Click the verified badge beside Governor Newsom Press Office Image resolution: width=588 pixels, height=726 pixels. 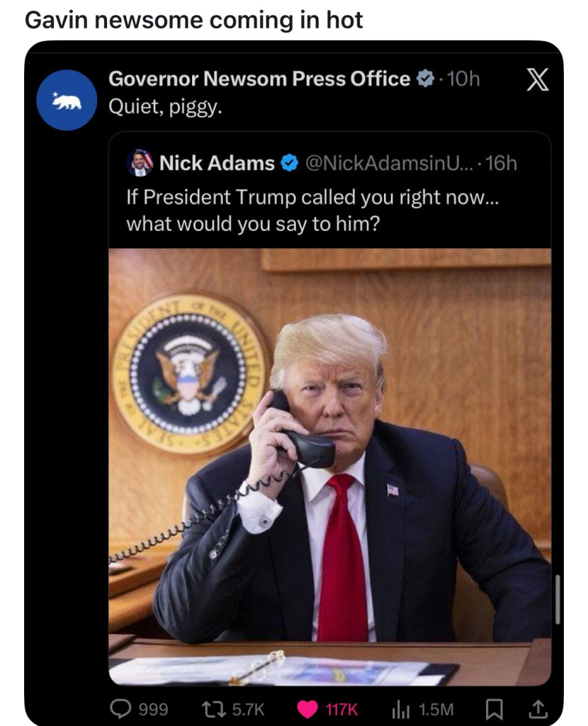click(x=425, y=79)
